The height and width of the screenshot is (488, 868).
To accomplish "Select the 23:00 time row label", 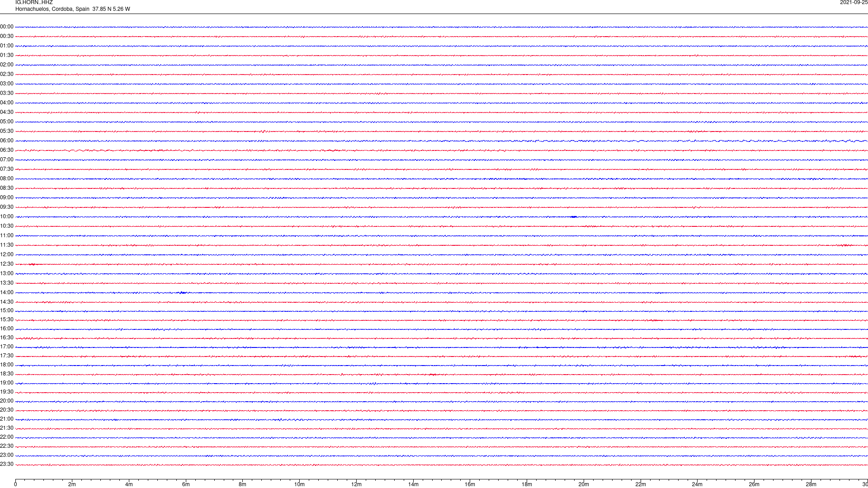I will pyautogui.click(x=7, y=455).
